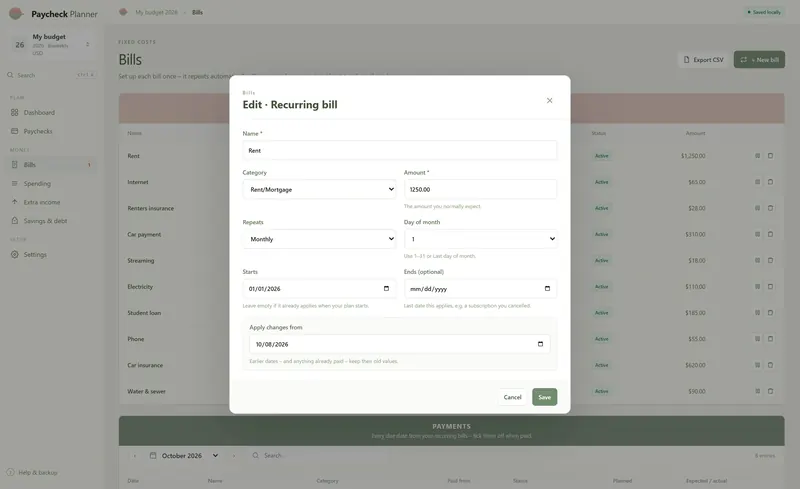The width and height of the screenshot is (800, 489).
Task: Open Bills in the sidebar
Action: point(51,165)
